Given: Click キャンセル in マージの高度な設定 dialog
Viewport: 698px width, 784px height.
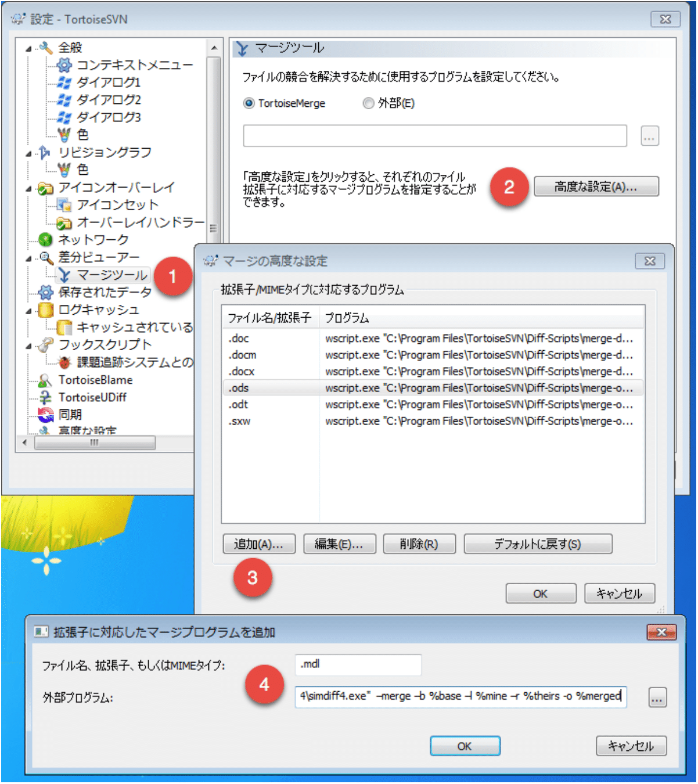Looking at the screenshot, I should [x=620, y=594].
